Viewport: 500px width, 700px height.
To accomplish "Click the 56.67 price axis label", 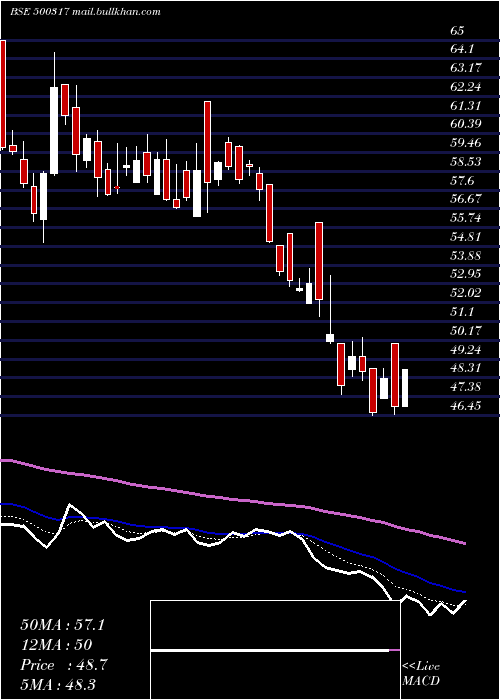I will pos(465,199).
